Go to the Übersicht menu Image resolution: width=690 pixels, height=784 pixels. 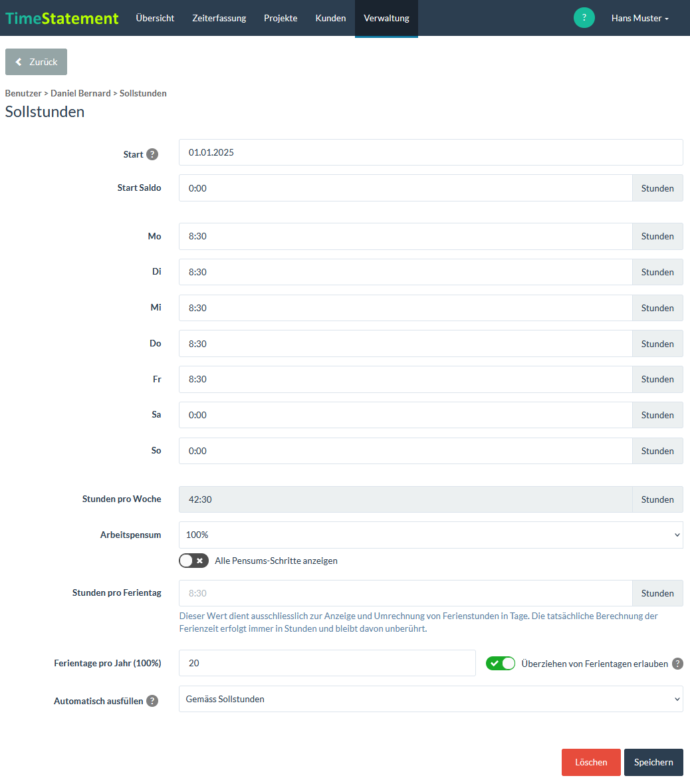coord(155,18)
